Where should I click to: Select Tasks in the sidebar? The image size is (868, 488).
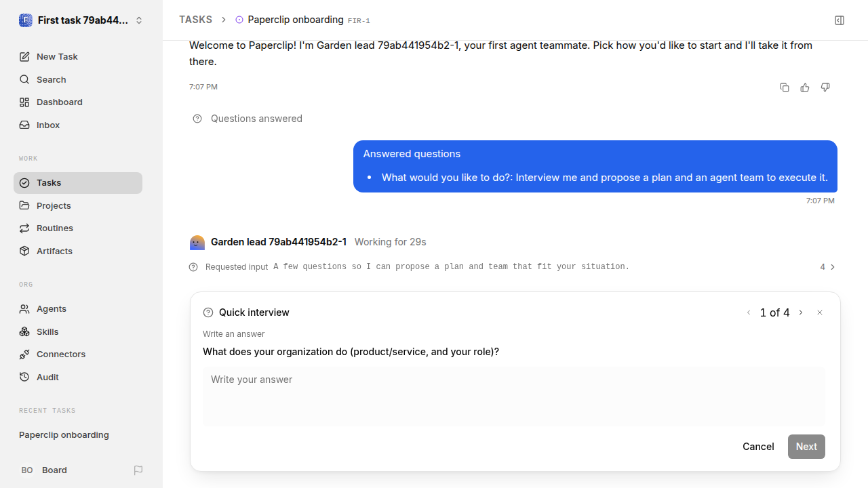[x=78, y=183]
